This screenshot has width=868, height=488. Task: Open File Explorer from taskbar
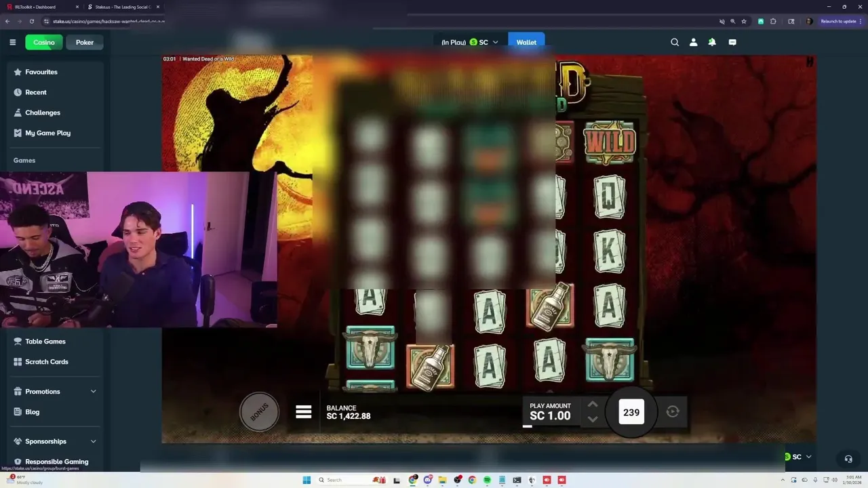(x=443, y=480)
